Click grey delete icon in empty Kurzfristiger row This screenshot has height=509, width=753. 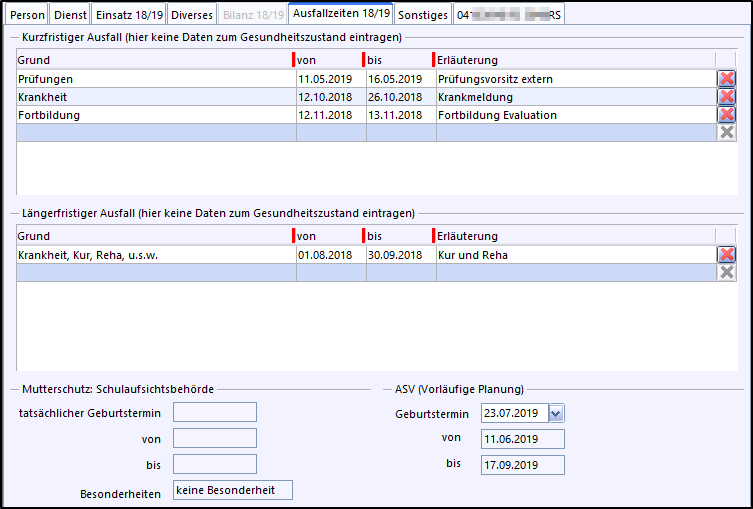coord(726,132)
